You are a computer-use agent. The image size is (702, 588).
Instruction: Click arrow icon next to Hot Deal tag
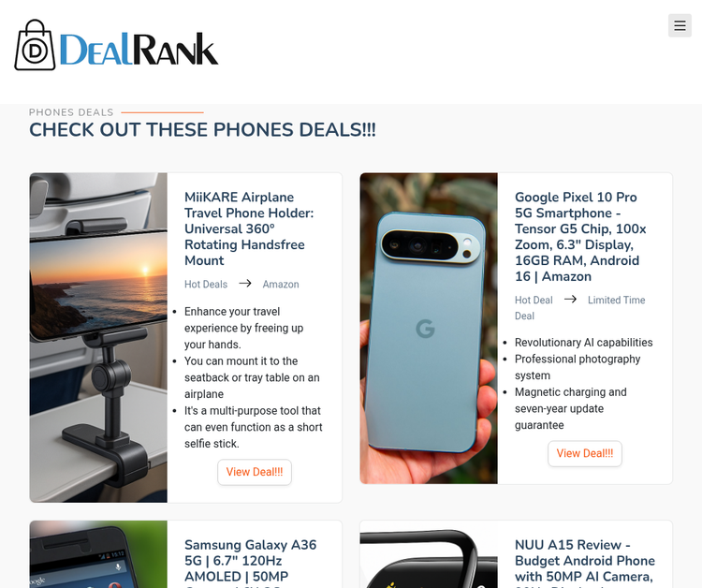click(570, 300)
